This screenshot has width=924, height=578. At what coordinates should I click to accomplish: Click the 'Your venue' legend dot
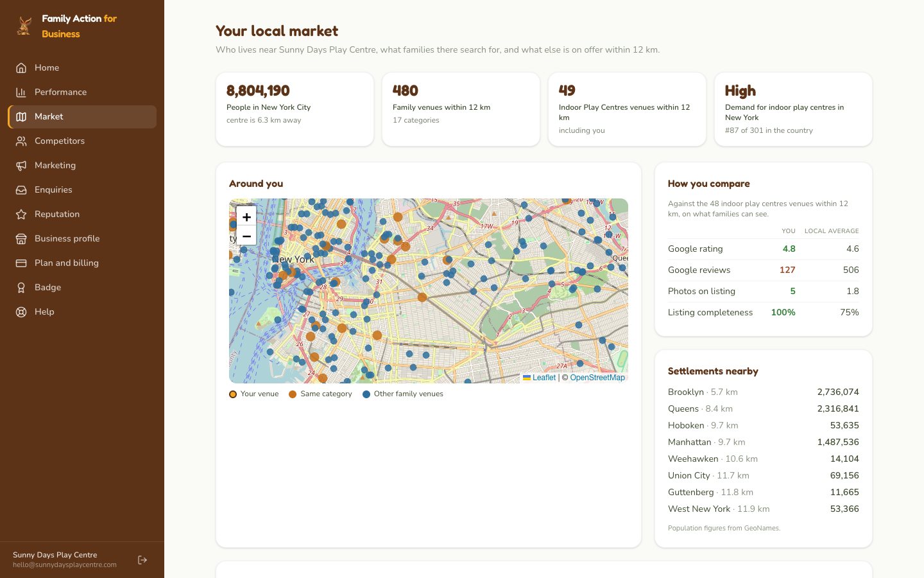pos(233,394)
